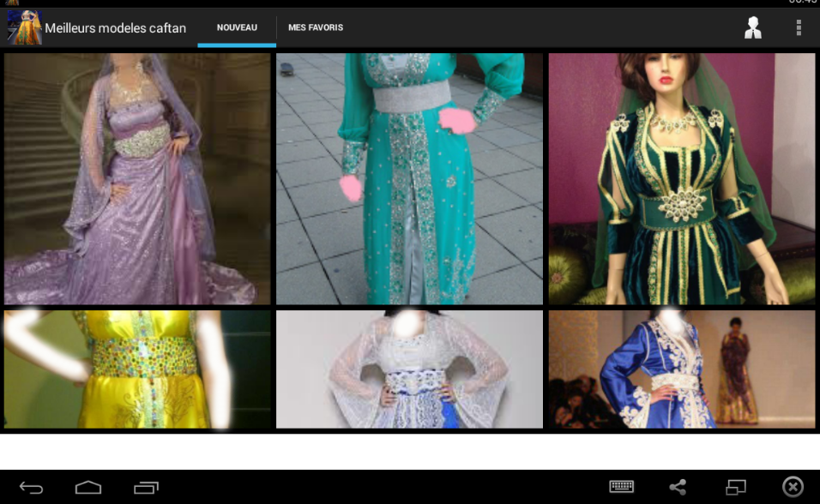
Task: Click the circled X close icon
Action: (793, 487)
